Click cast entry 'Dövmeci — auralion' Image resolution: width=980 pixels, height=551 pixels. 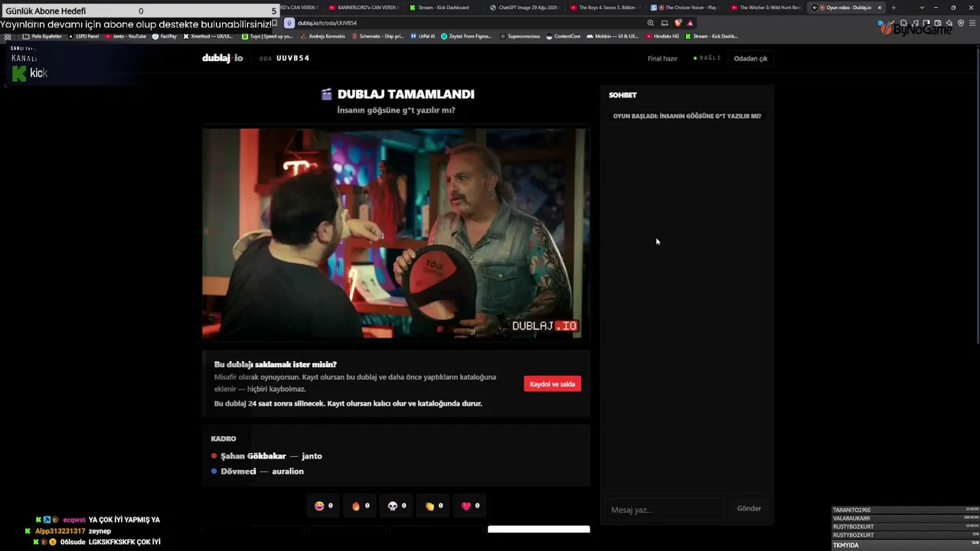click(x=257, y=471)
